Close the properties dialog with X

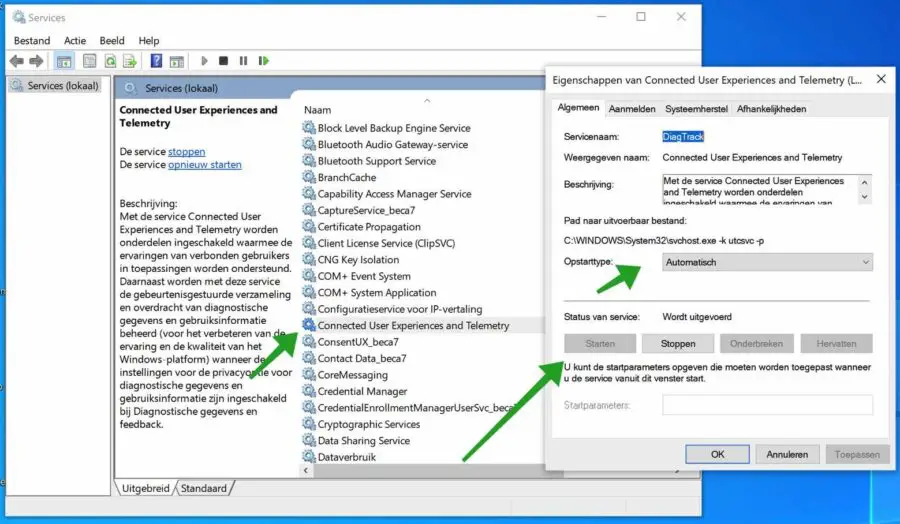pyautogui.click(x=881, y=79)
